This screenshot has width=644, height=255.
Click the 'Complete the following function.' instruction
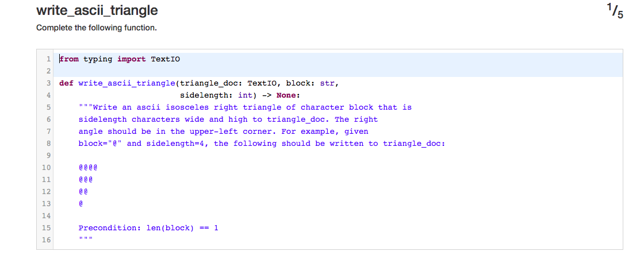(x=97, y=28)
